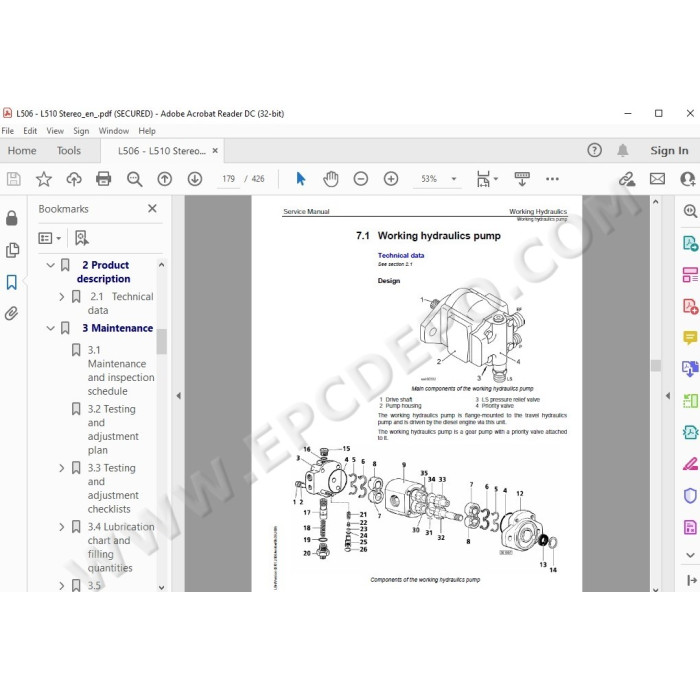Open the scrolling mode keyboard icon
Screen dimensions: 700x700
522,179
